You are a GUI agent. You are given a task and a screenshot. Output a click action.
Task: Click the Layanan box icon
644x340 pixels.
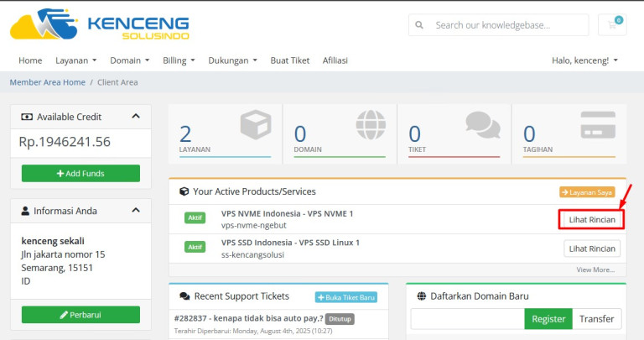(255, 126)
